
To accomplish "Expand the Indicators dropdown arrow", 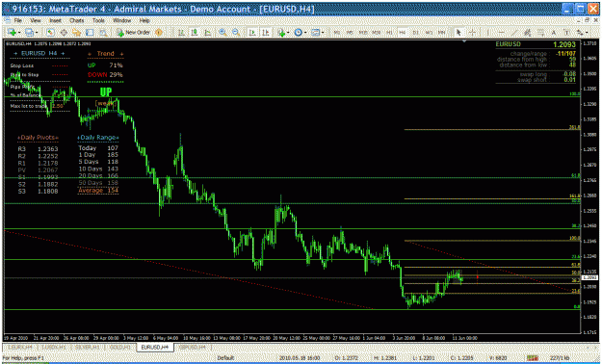I will pos(288,33).
